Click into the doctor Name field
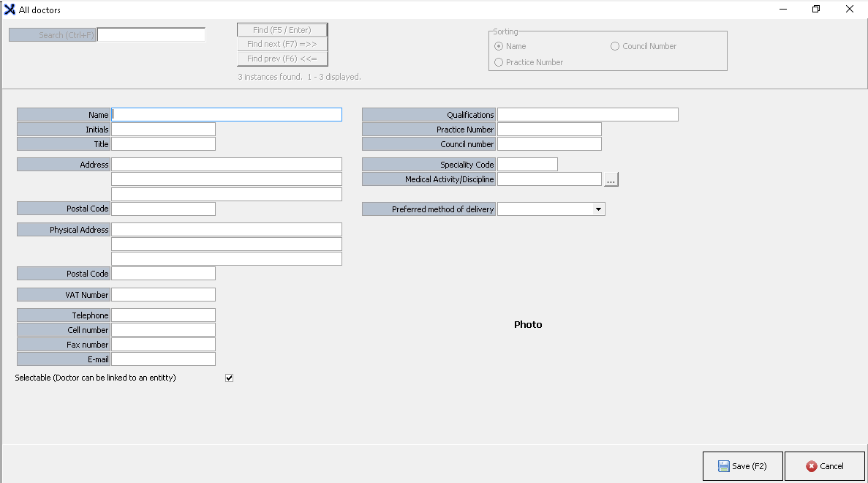 (227, 115)
